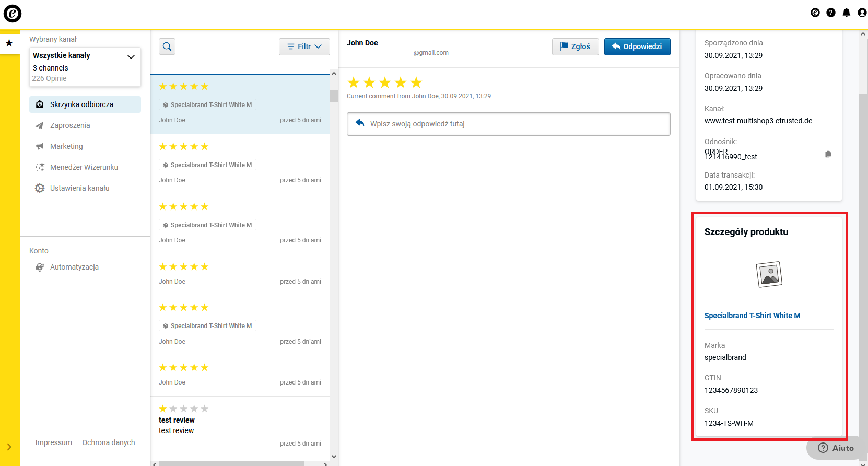
Task: Click the Zgłoś report button
Action: click(x=576, y=46)
